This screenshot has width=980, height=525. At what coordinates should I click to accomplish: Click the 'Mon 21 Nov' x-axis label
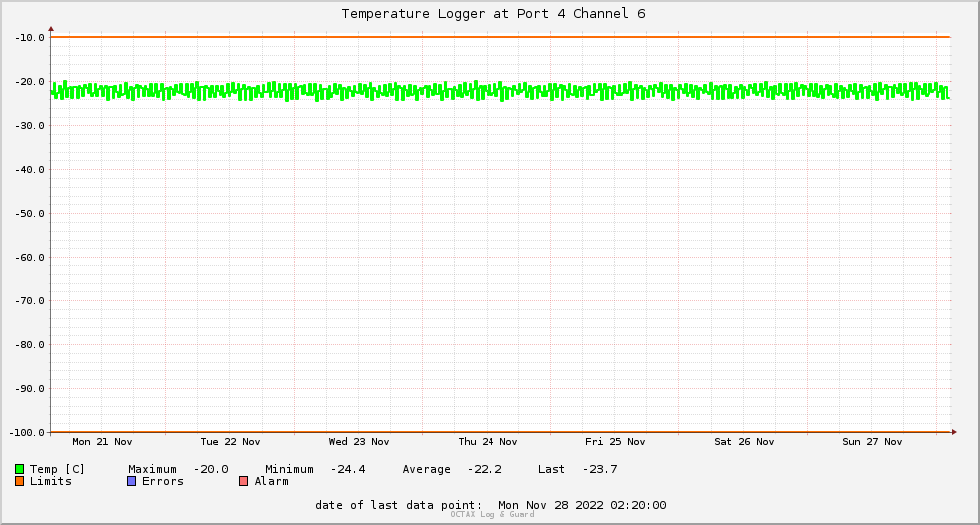(x=102, y=442)
